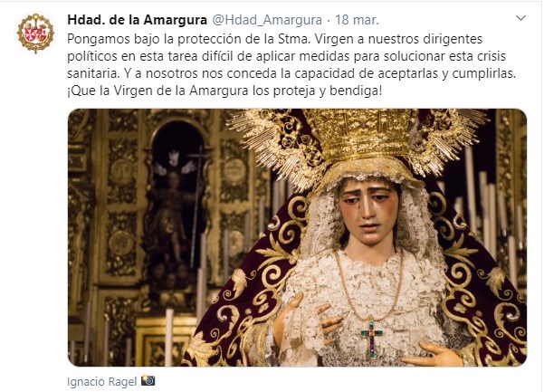
Task: Click the golden crown in the photo
Action: [361, 135]
